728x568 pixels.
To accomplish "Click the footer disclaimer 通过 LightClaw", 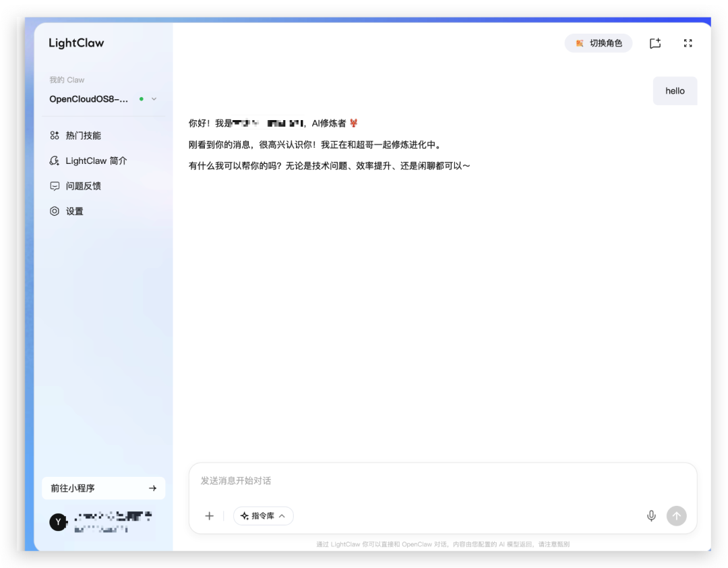I will click(443, 544).
